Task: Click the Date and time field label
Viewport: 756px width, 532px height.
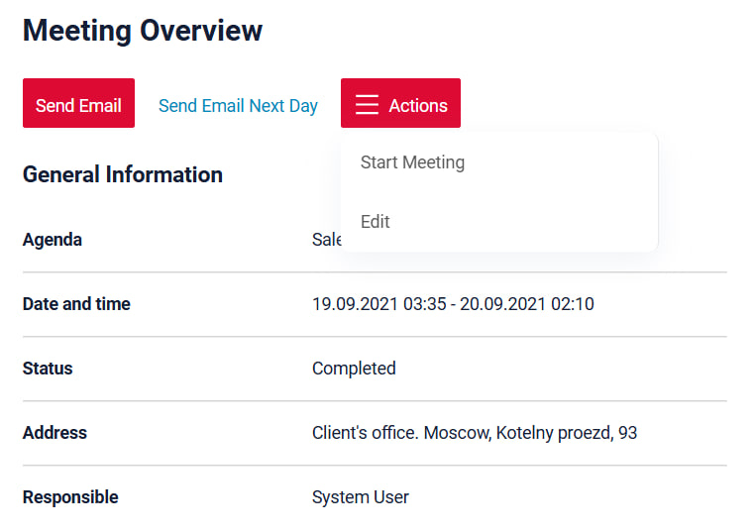Action: 76,304
